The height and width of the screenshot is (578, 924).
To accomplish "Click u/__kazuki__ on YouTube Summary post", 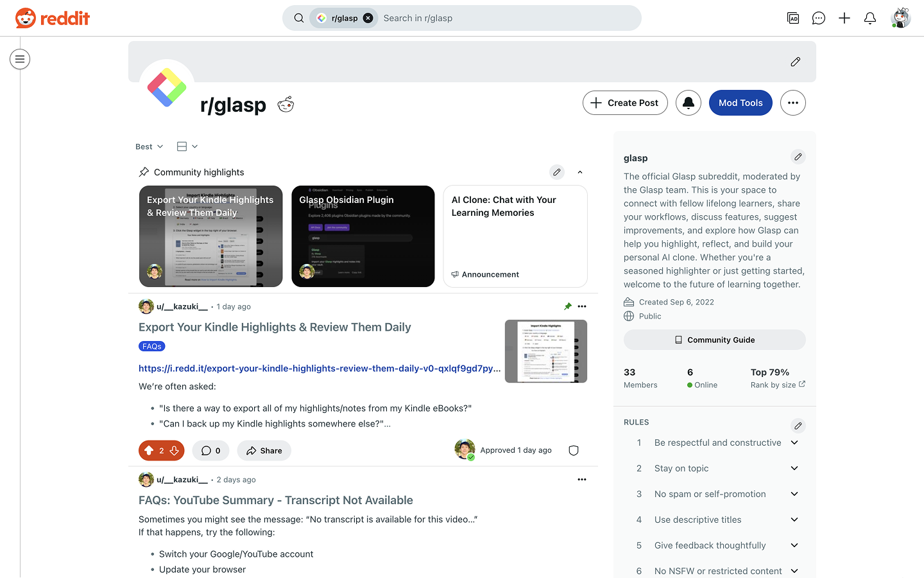I will click(x=182, y=480).
